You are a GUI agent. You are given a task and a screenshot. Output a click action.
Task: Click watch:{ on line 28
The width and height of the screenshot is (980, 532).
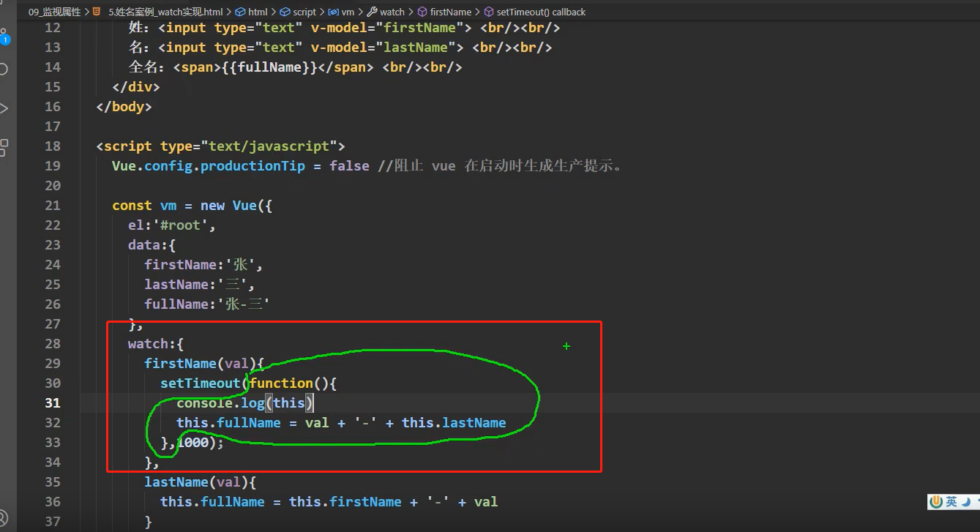point(156,344)
